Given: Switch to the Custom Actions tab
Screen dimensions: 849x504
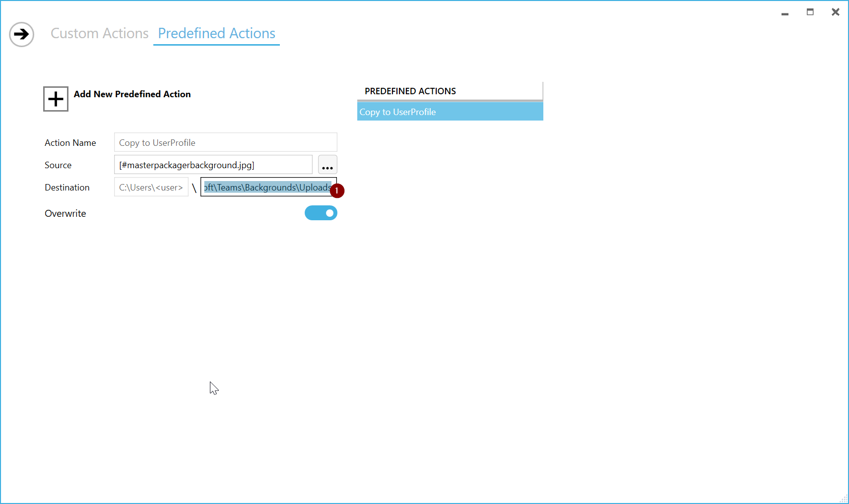Looking at the screenshot, I should point(100,33).
